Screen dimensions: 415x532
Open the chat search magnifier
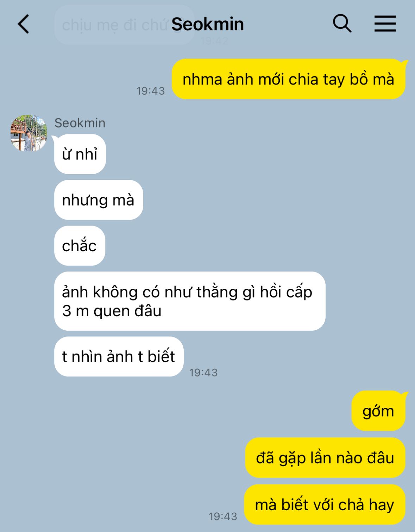point(342,24)
